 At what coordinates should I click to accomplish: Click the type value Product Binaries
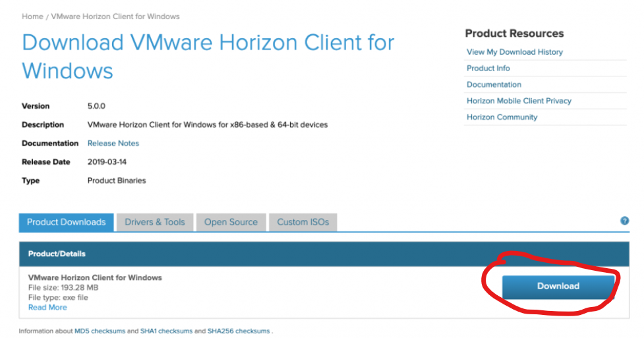(x=117, y=181)
